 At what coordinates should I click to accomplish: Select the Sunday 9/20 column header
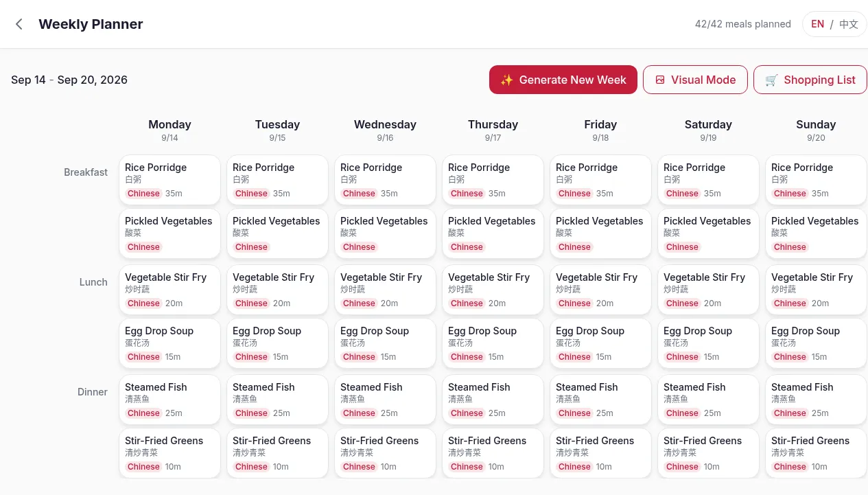coord(816,130)
